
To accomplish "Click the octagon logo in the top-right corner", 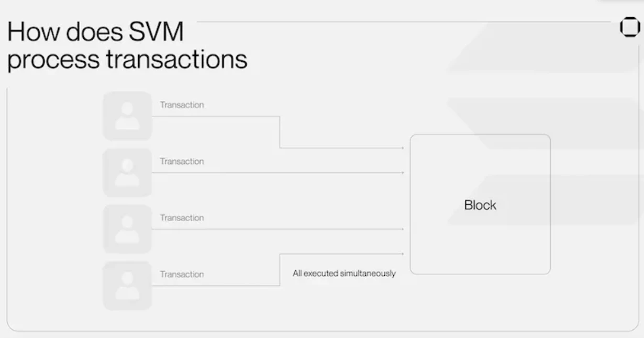I will coord(629,27).
